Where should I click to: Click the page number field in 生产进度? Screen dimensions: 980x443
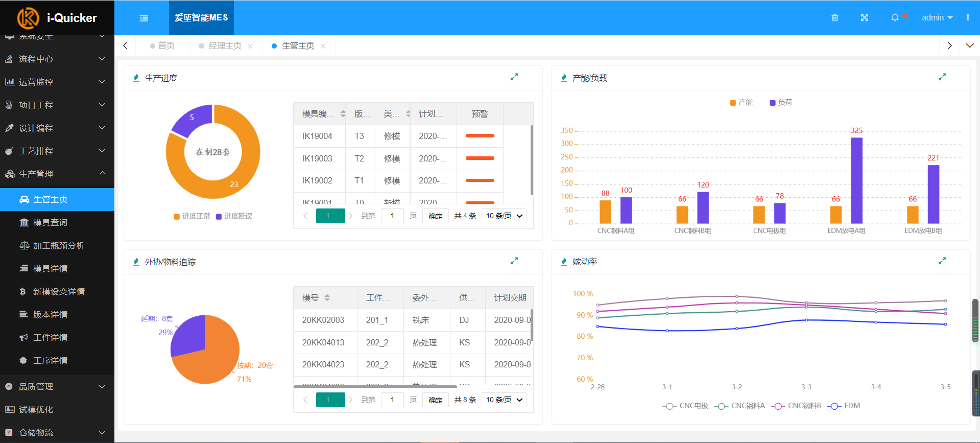[392, 216]
